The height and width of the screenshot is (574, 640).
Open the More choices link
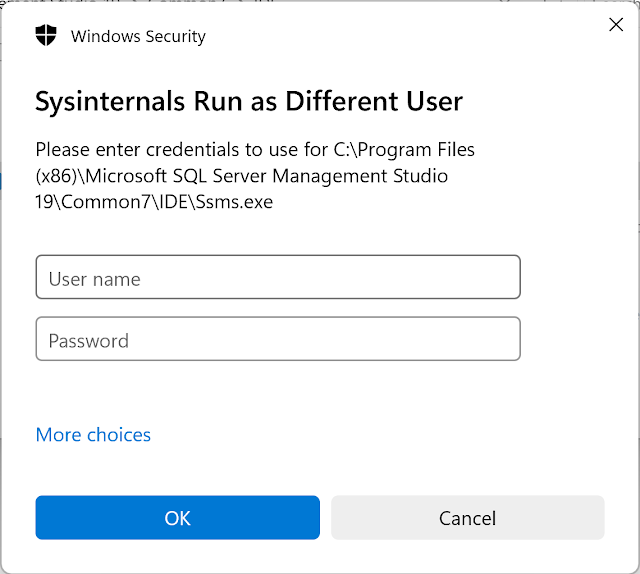pos(93,434)
